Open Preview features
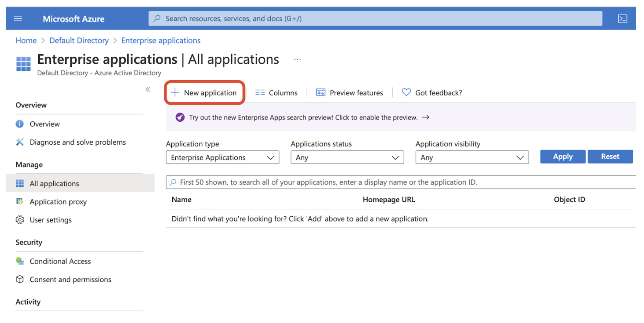The height and width of the screenshot is (323, 644). click(x=349, y=93)
